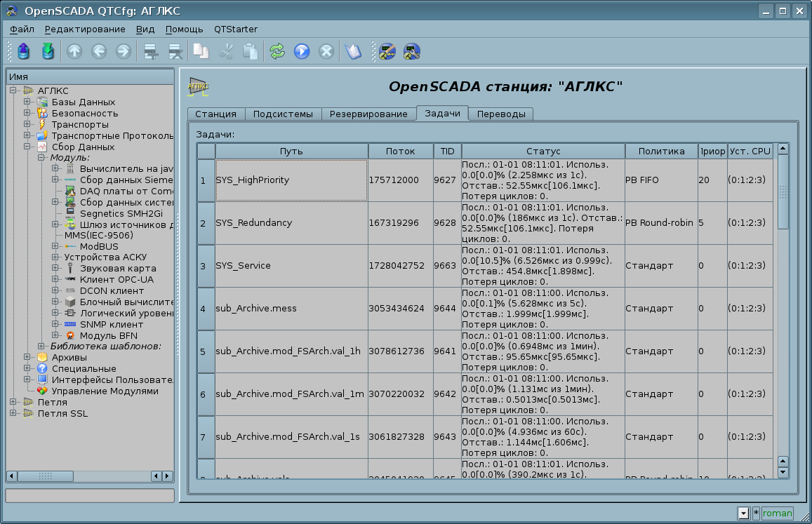Click the Имя tree column header

click(90, 76)
